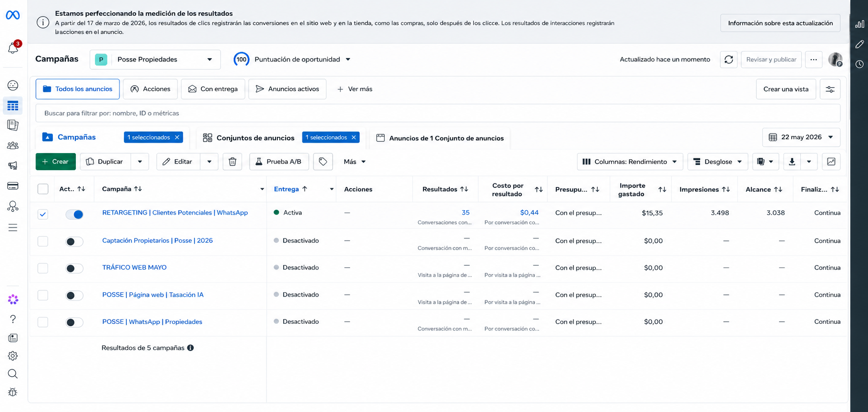Switch to the Con entrega tab
The image size is (868, 412).
(213, 89)
